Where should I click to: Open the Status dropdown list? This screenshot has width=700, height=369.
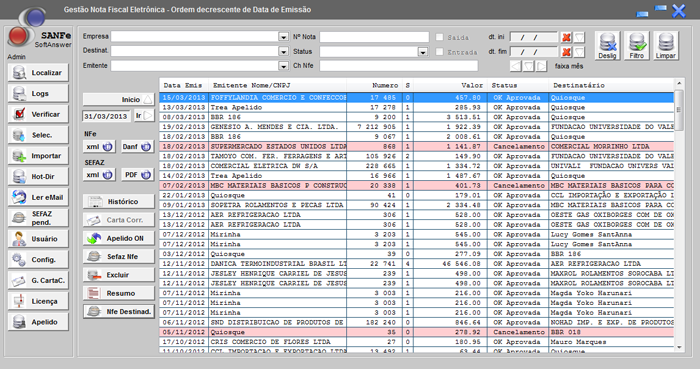(x=423, y=52)
